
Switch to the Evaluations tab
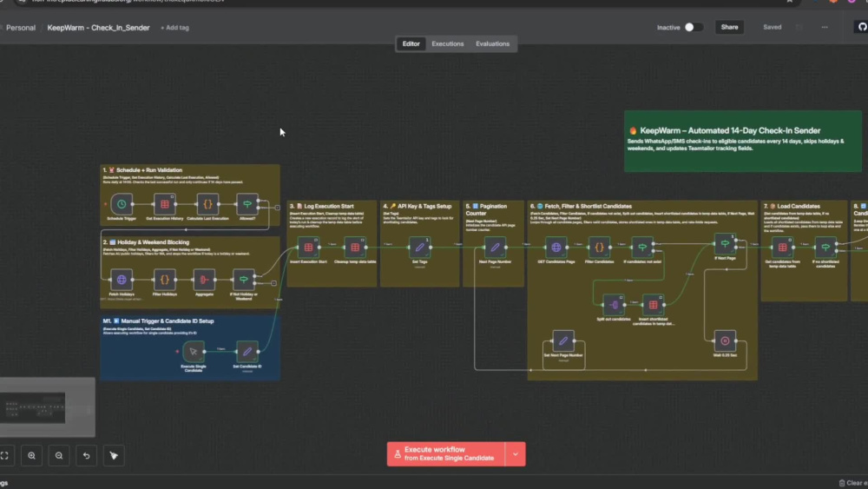click(493, 43)
